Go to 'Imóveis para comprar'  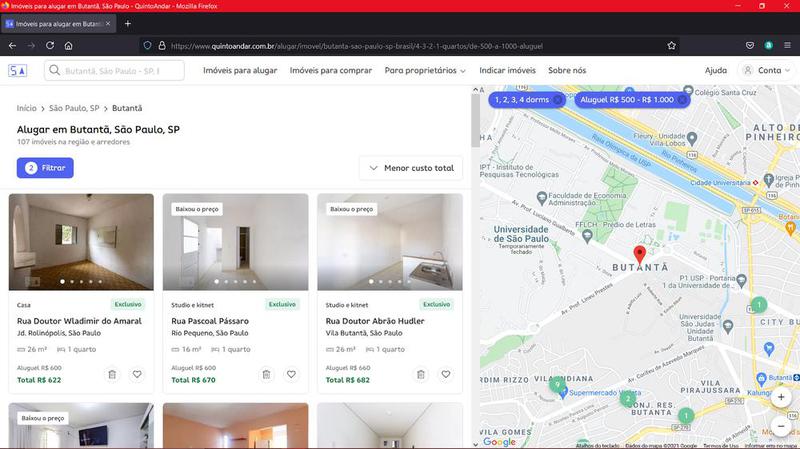pos(331,70)
